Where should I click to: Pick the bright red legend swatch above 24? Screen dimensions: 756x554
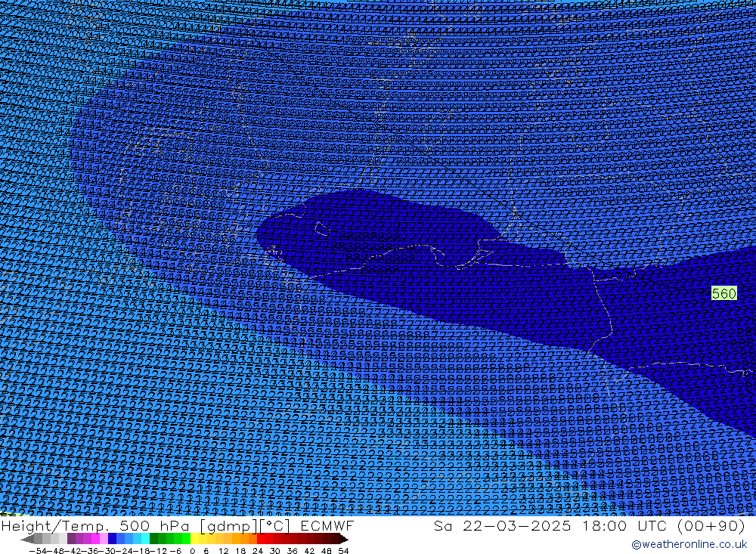tap(261, 539)
